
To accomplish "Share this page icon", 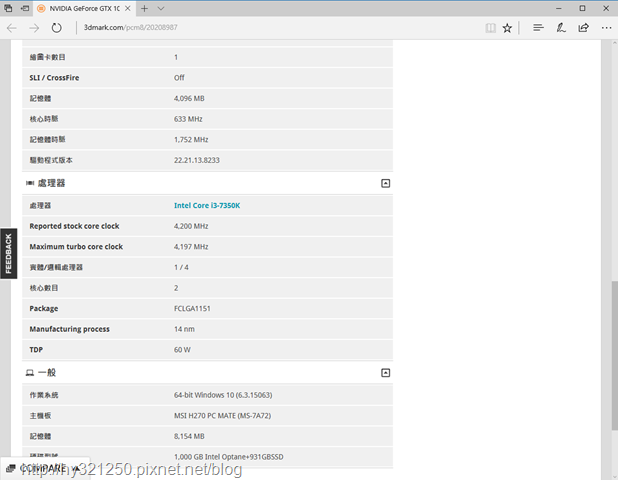I will (x=583, y=28).
